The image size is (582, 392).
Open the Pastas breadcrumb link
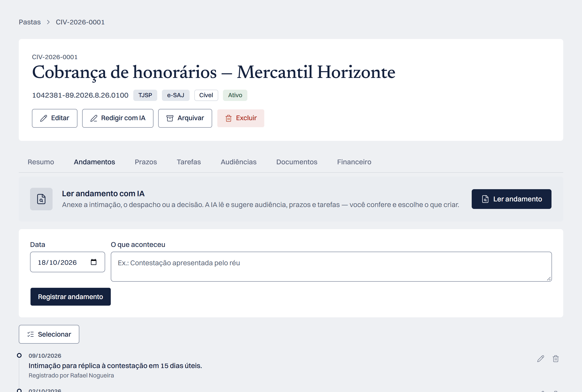click(30, 22)
